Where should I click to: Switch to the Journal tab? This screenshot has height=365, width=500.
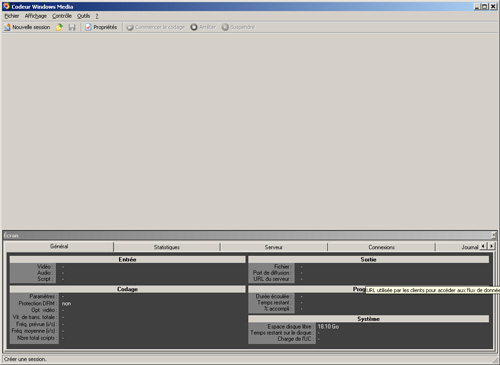(x=469, y=247)
